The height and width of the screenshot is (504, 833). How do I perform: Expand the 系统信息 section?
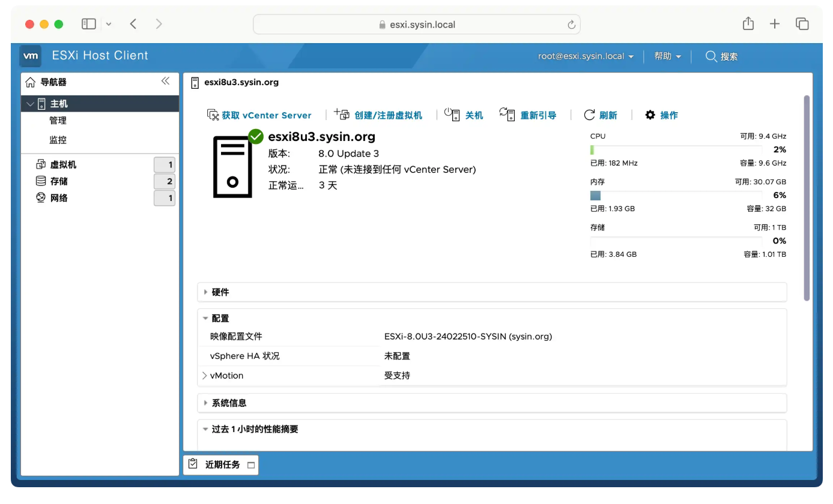[x=205, y=403]
